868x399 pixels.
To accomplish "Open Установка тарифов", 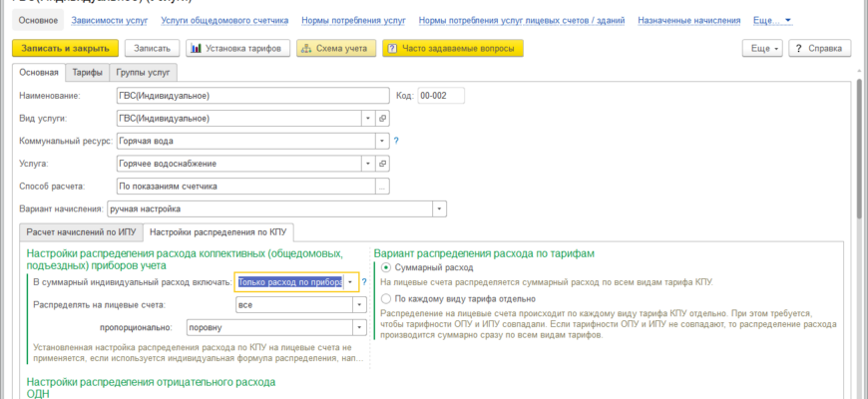I will pos(238,48).
